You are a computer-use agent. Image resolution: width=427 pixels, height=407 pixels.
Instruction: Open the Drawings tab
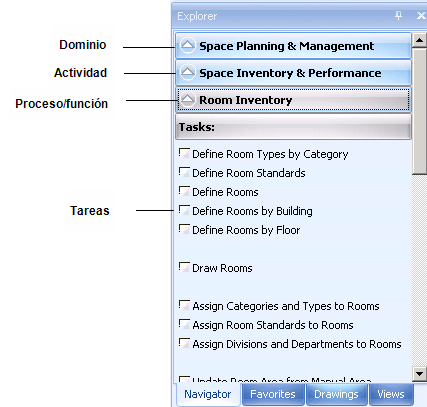(x=336, y=394)
